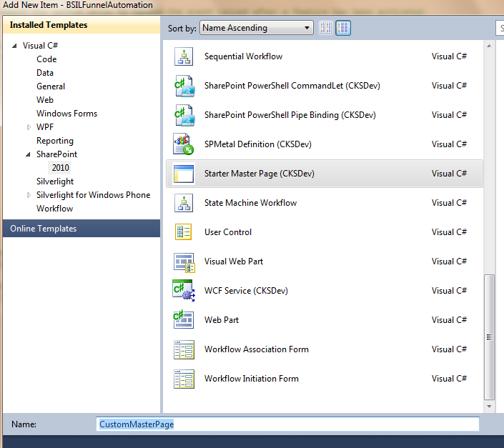Click the search templates box

point(500,29)
